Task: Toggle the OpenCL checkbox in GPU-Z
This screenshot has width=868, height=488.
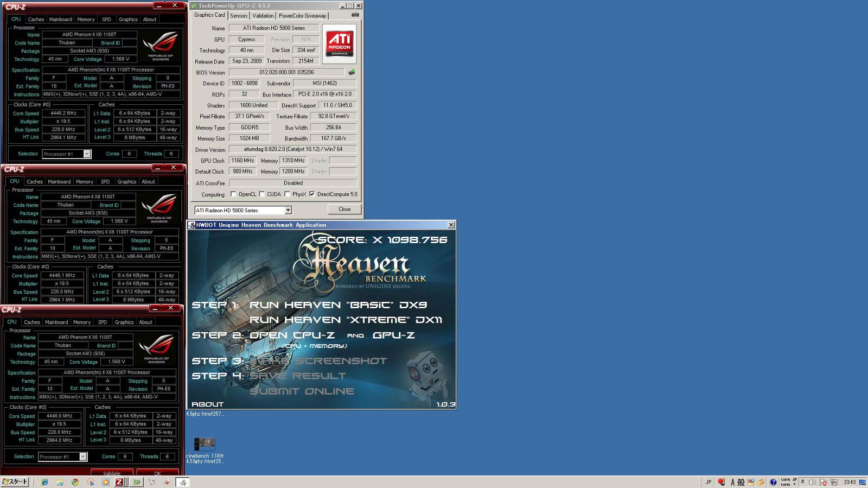Action: tap(233, 194)
